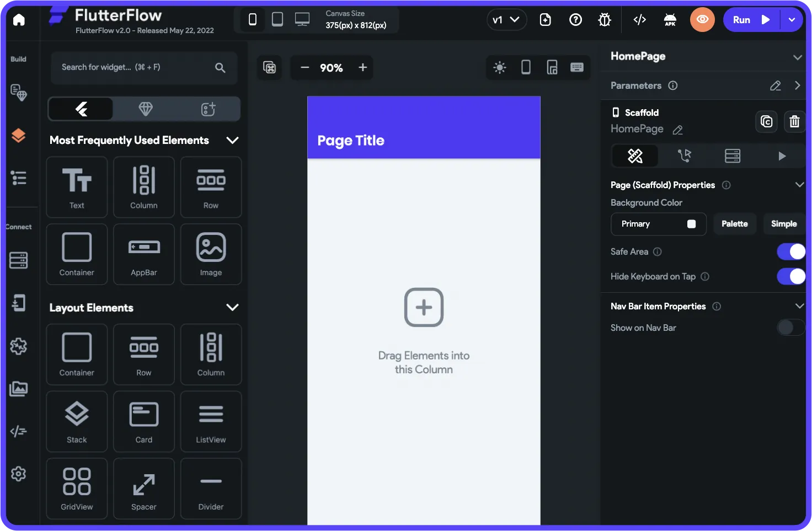This screenshot has width=812, height=531.
Task: Open the debug panel via bug icon
Action: (x=604, y=19)
